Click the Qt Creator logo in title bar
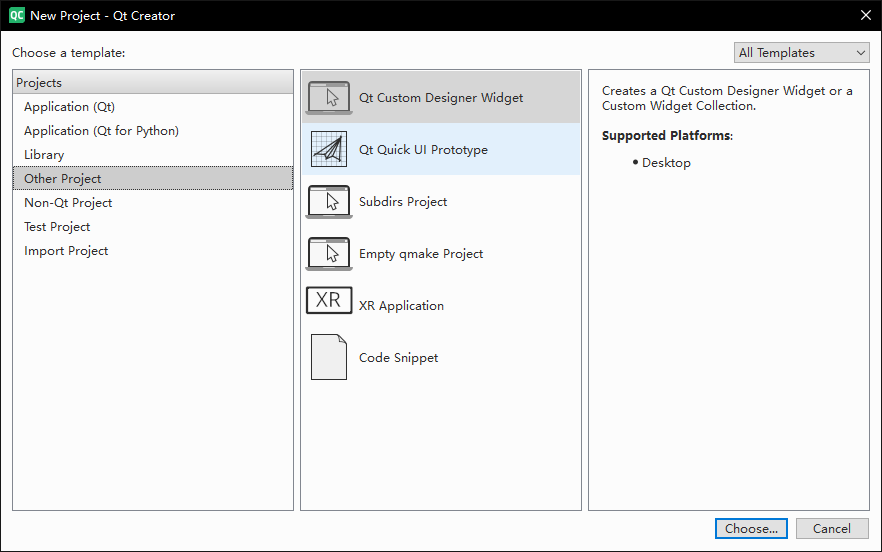Screen dimensions: 882x552 (x=17, y=15)
